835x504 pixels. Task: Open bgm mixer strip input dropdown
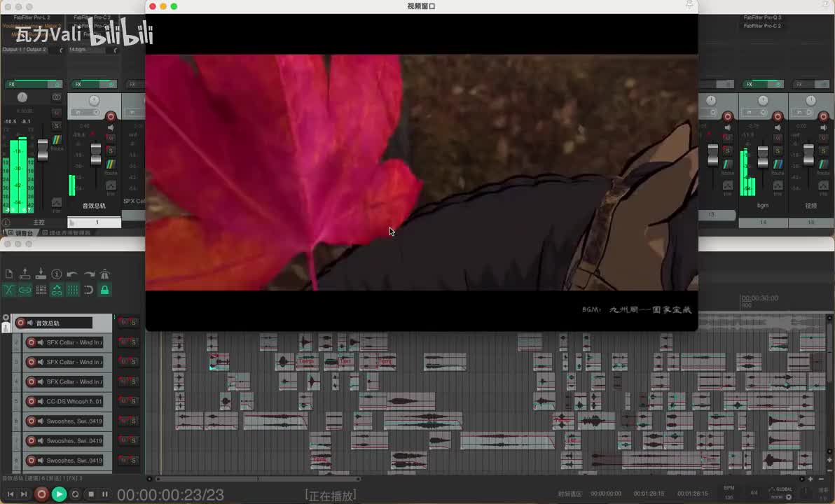coord(754,112)
